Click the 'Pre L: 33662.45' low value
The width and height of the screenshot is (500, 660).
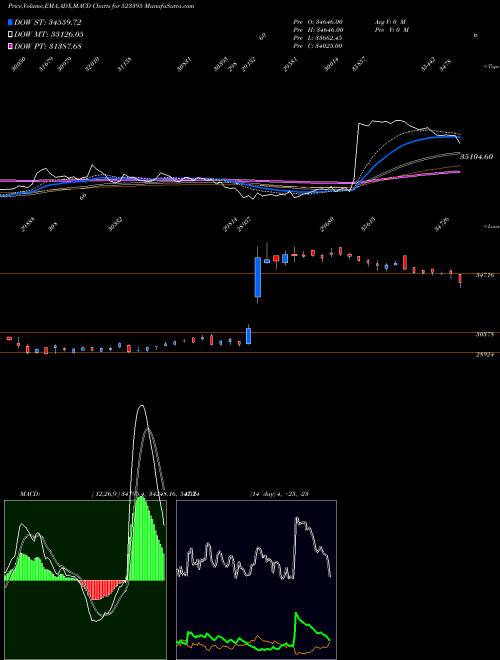click(318, 38)
